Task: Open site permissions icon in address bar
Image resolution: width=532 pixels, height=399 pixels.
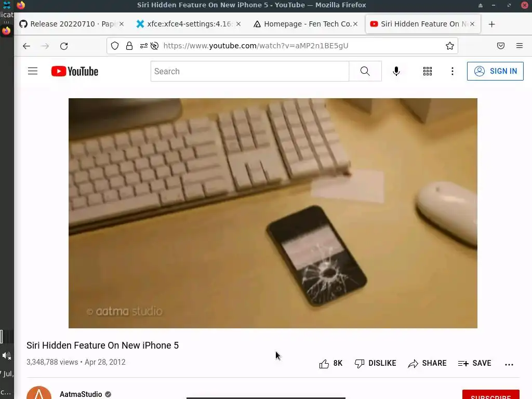Action: pos(144,46)
